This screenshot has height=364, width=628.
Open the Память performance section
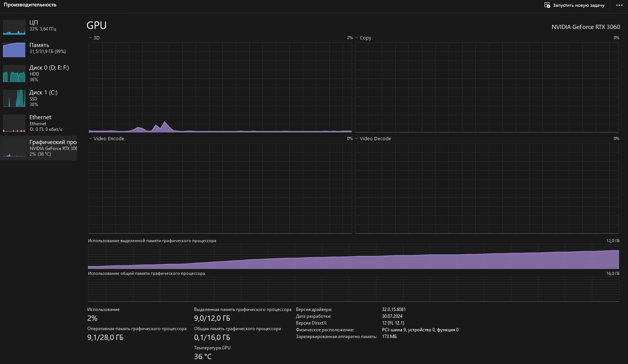coord(39,50)
